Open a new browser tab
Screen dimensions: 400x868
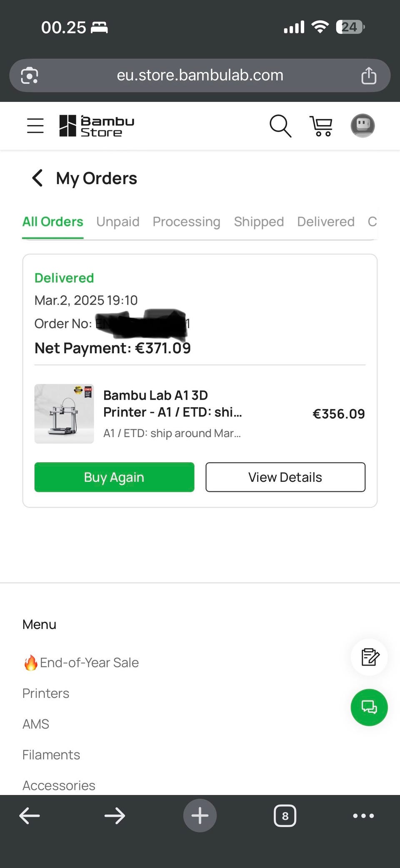tap(200, 815)
